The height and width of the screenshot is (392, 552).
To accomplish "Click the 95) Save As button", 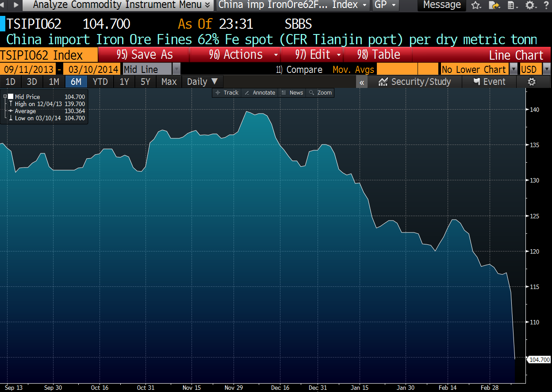I will pos(144,55).
